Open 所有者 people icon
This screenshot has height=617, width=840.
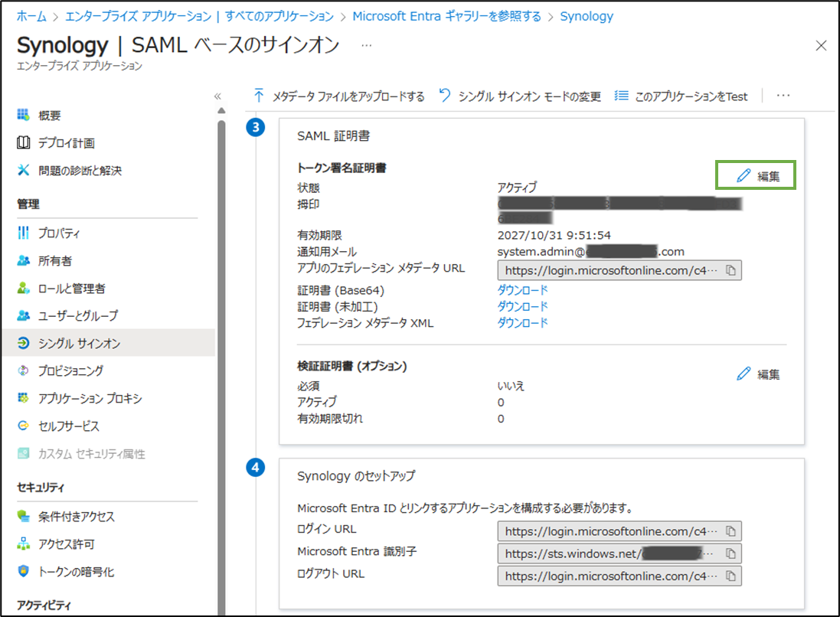(x=23, y=260)
